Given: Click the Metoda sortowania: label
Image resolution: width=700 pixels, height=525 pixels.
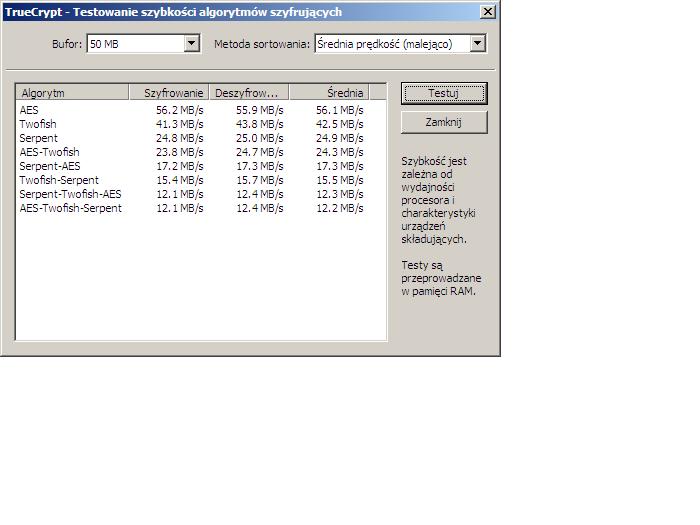Looking at the screenshot, I should pos(262,44).
